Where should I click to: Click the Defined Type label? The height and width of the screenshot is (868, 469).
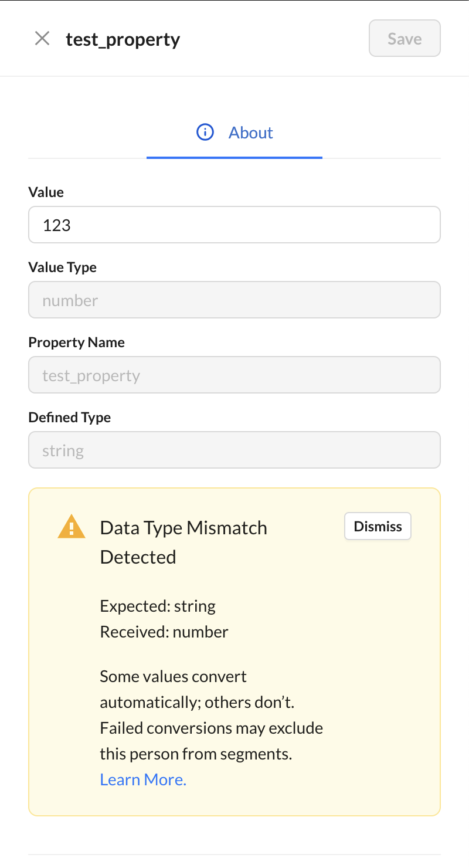[70, 418]
